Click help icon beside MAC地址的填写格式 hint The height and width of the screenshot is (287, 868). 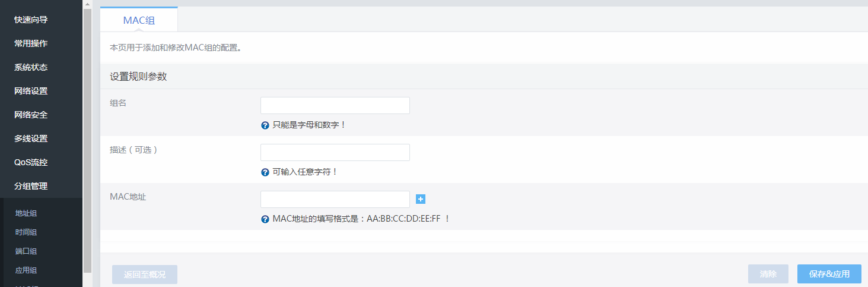tap(265, 219)
